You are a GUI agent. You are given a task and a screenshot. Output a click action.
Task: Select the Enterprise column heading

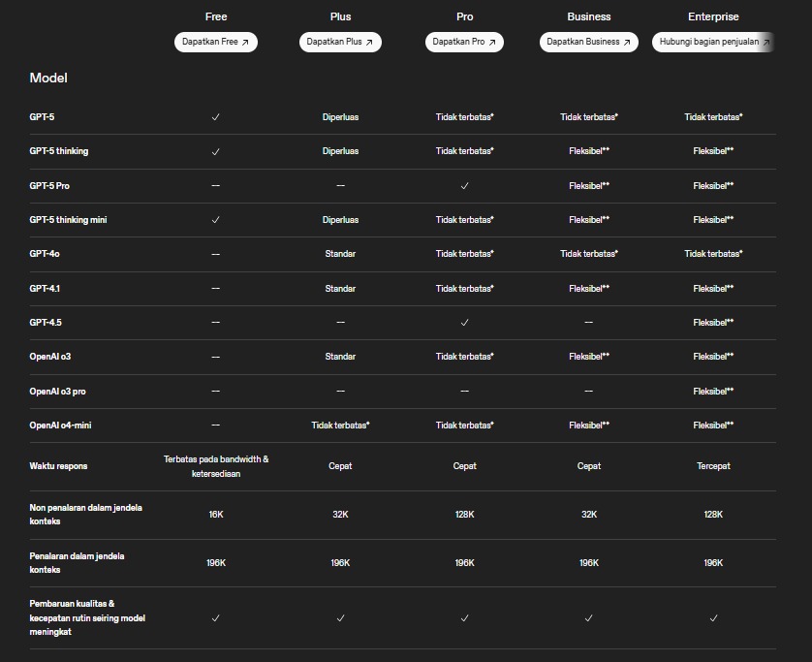pos(713,16)
